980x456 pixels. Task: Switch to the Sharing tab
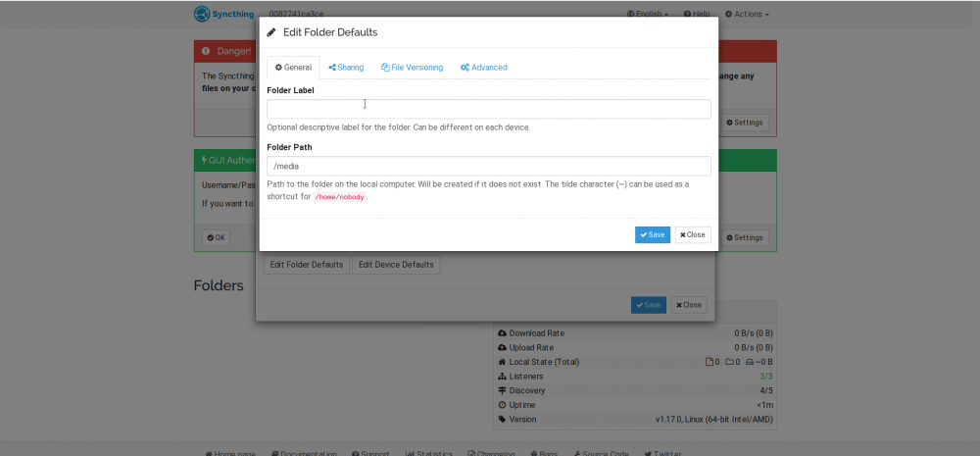(x=346, y=68)
